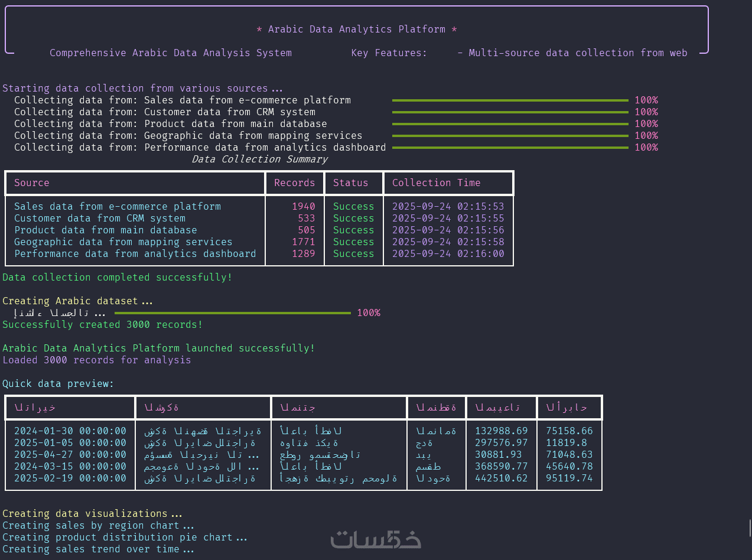Screen dimensions: 752x560
Task: Click the timestamp 2025-09-24 02:16:00
Action: click(448, 254)
